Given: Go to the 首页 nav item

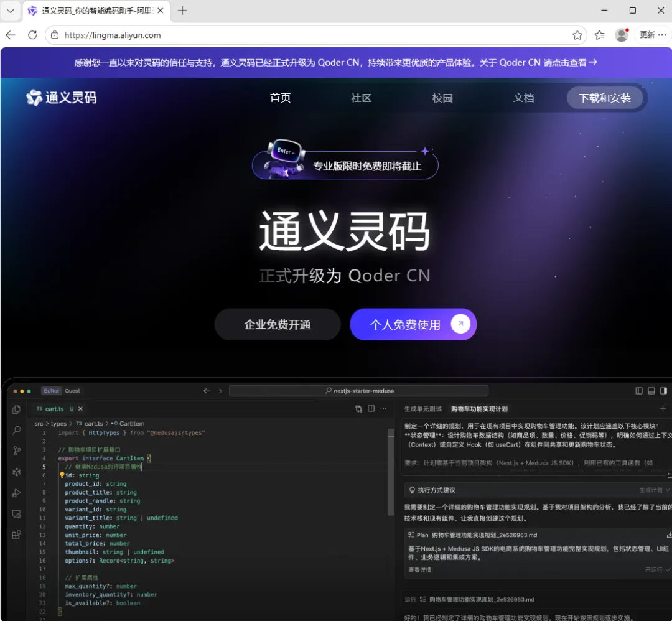Looking at the screenshot, I should pyautogui.click(x=280, y=98).
